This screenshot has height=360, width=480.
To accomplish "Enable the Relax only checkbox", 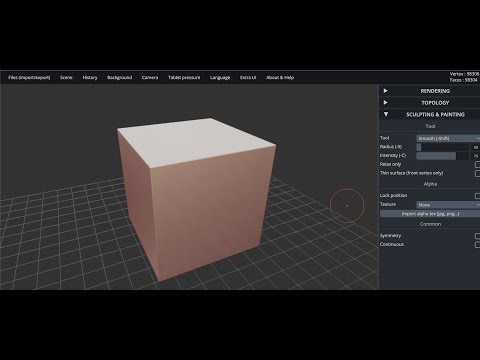I will pyautogui.click(x=477, y=165).
